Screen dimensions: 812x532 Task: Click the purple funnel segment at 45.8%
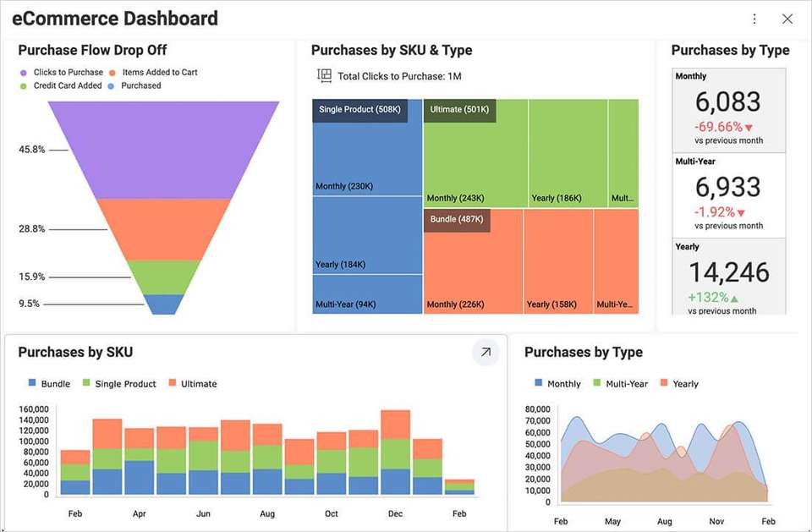pos(163,150)
